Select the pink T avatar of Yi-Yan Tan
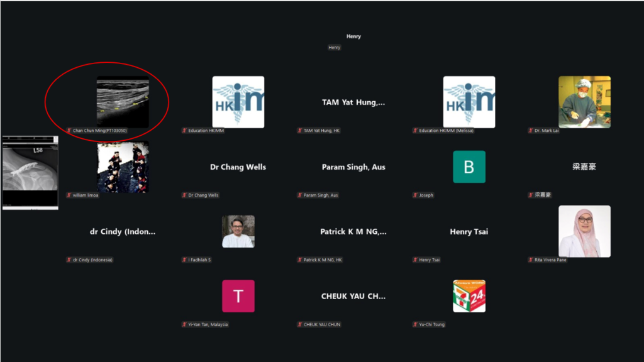The height and width of the screenshot is (362, 644). (x=238, y=296)
